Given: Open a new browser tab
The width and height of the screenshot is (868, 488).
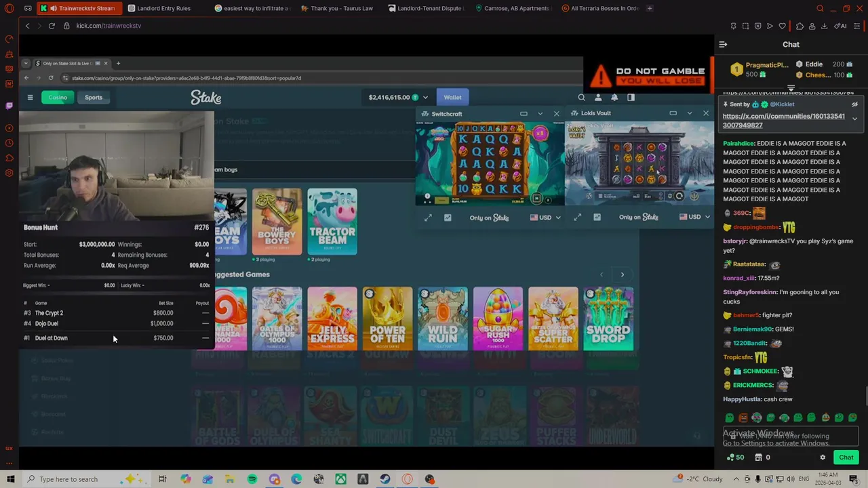Looking at the screenshot, I should [x=650, y=8].
